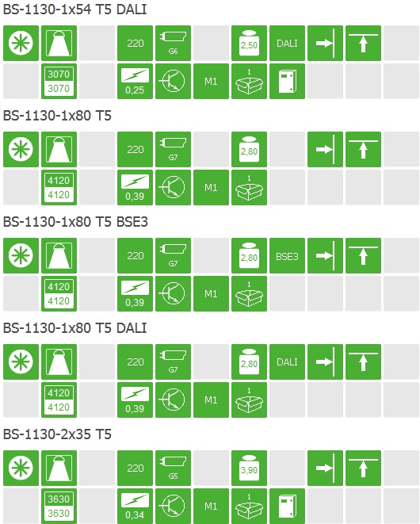Click the DALI tile under BS-1130-1x80 T5 DALI

[288, 362]
